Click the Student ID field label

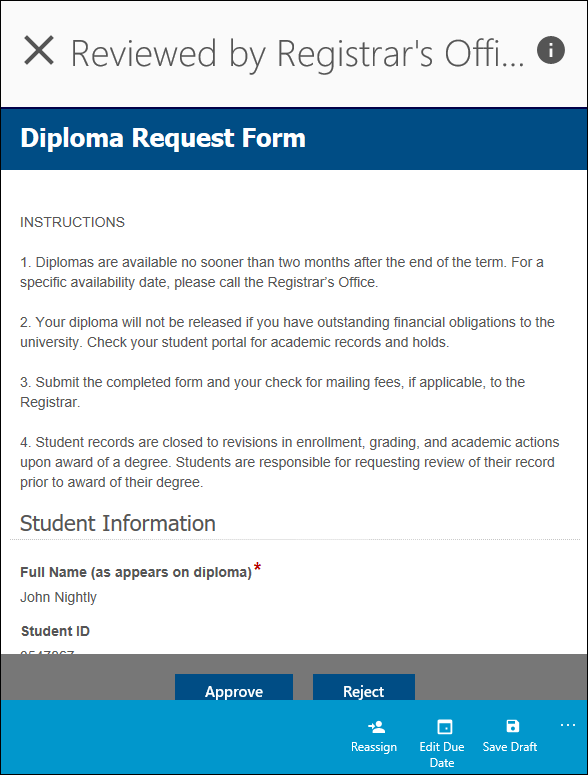55,631
